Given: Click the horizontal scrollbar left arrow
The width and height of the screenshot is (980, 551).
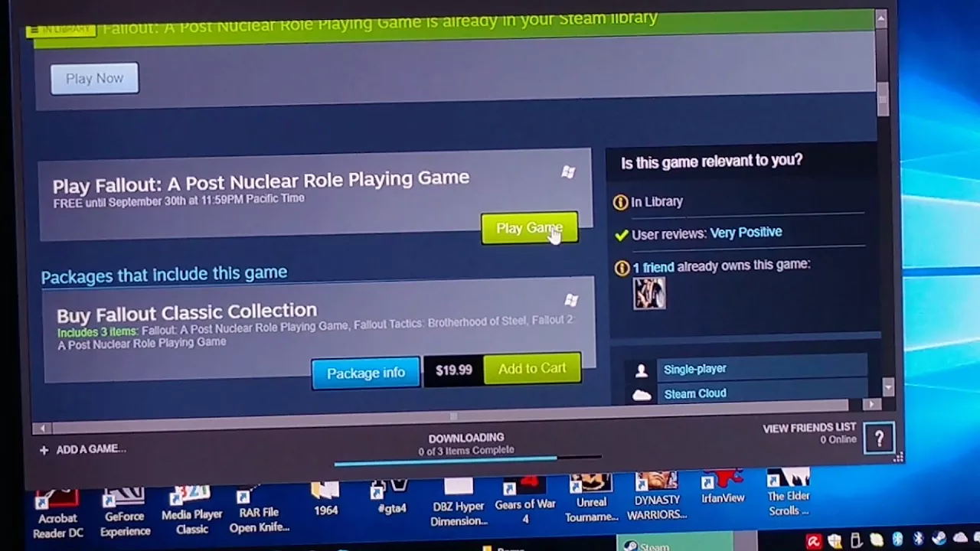Looking at the screenshot, I should (x=43, y=429).
